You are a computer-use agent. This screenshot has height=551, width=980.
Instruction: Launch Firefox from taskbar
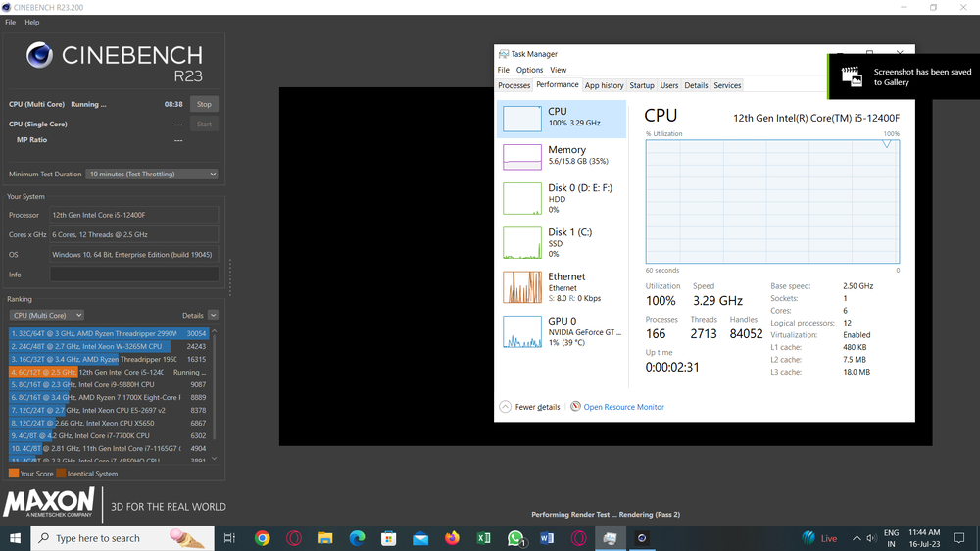tap(452, 538)
